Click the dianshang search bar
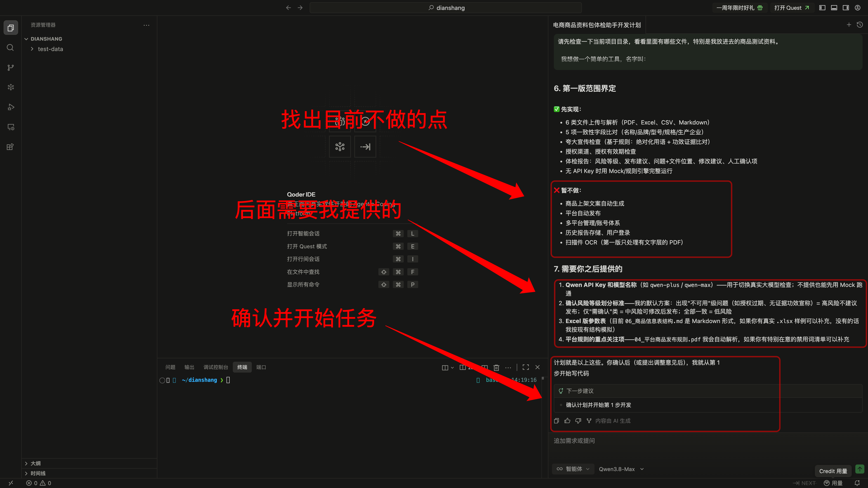 [446, 8]
